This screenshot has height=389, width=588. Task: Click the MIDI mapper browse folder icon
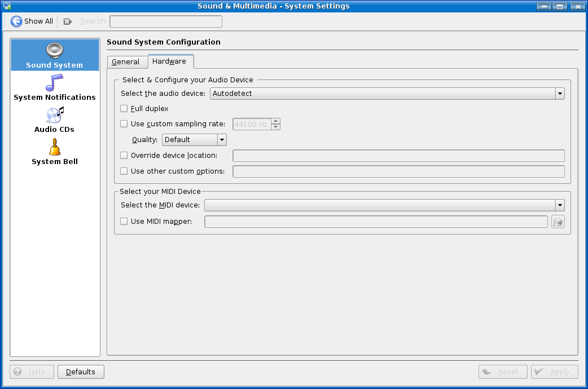coord(558,222)
